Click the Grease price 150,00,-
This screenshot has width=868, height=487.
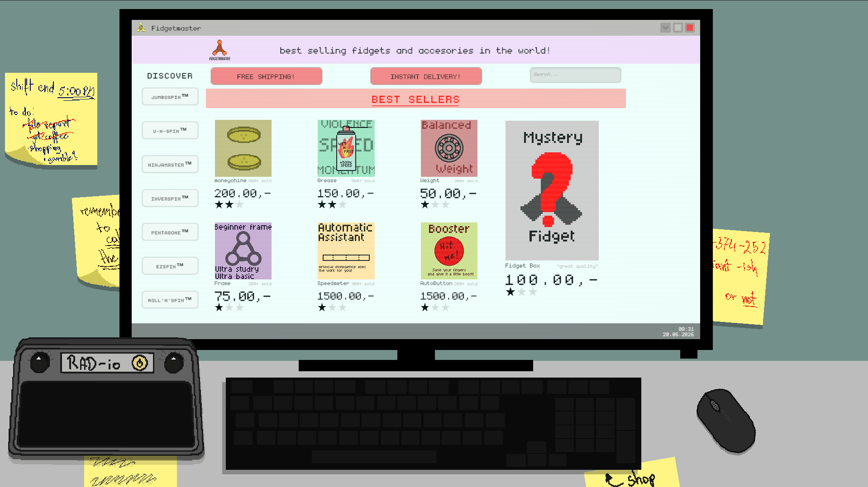click(x=346, y=194)
